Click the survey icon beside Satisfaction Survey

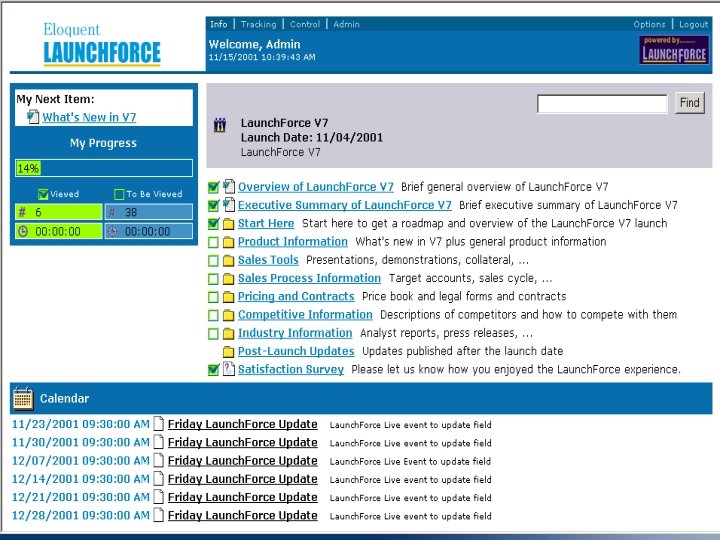(x=229, y=369)
